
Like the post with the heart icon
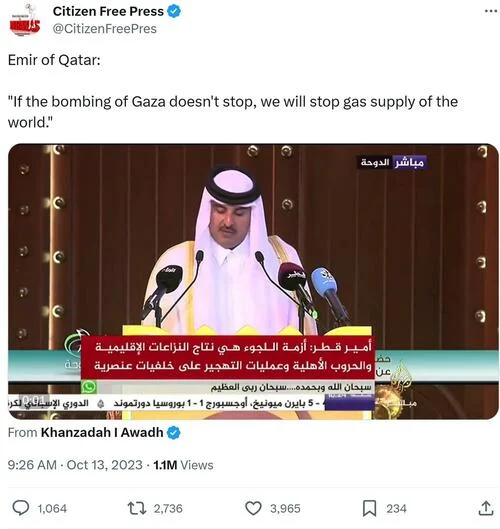(253, 508)
